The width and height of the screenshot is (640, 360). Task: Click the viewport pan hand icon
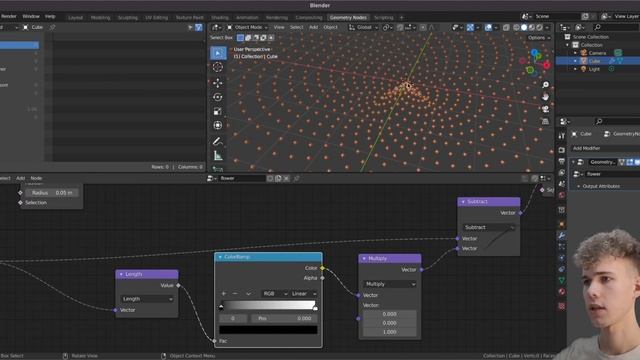(545, 97)
